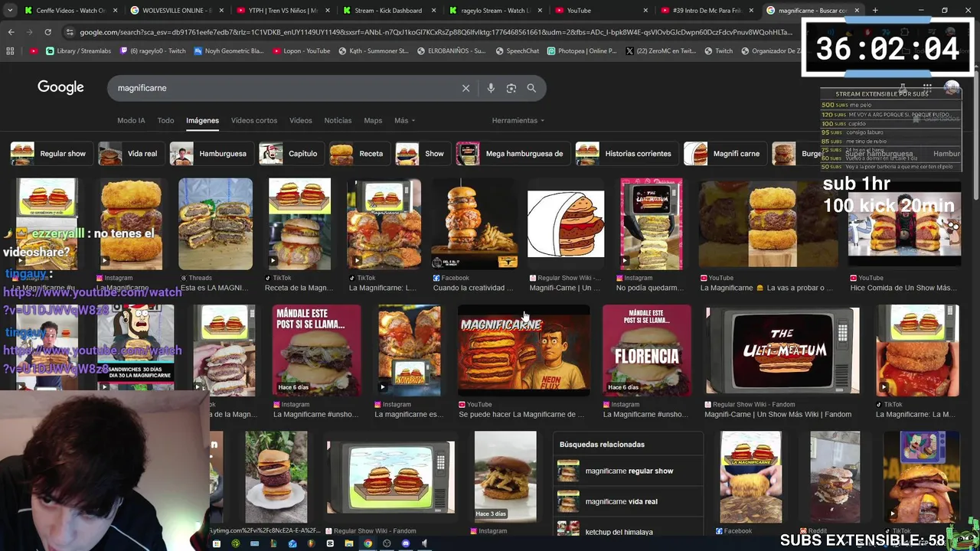Open the Library / Streamlabs bookmark
Screen dimensions: 980x551
pos(78,51)
